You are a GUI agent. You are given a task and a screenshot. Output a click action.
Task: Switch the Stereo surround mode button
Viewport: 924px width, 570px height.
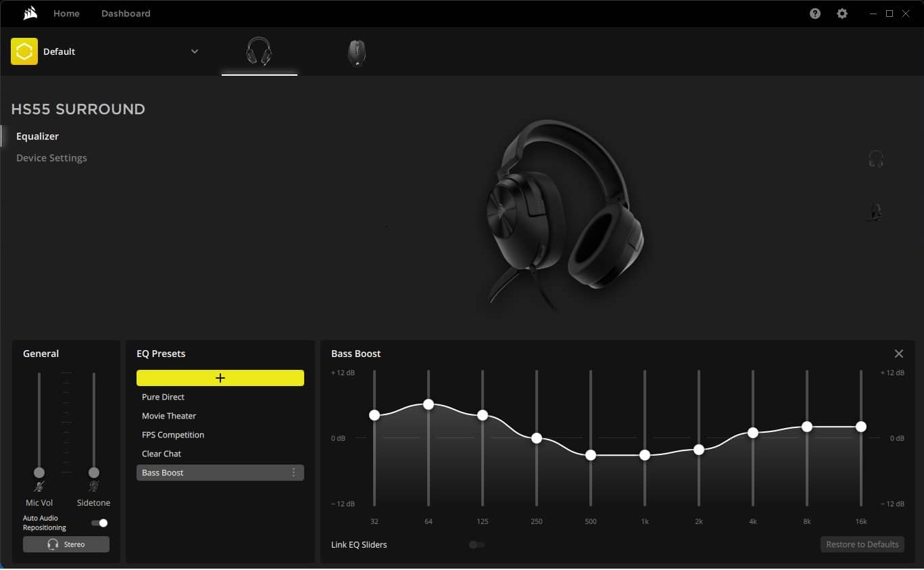(66, 544)
